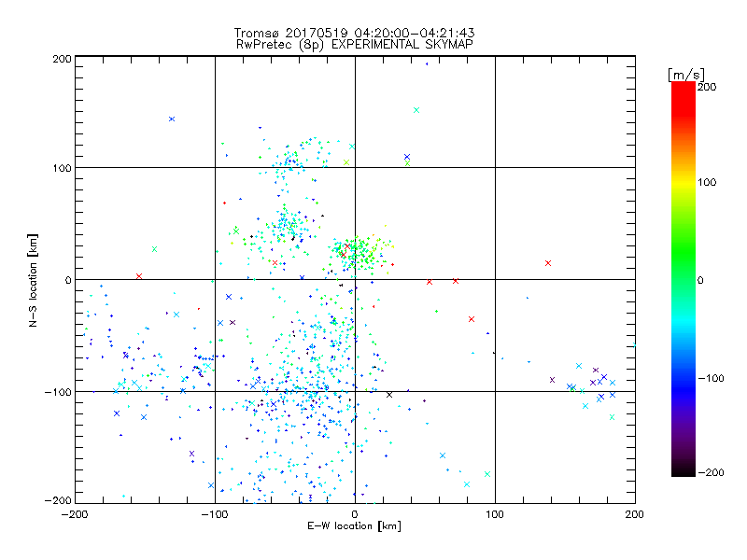Click the "[m/s]" unit label above the colorbar
Screen dimensions: 747x560
(686, 75)
